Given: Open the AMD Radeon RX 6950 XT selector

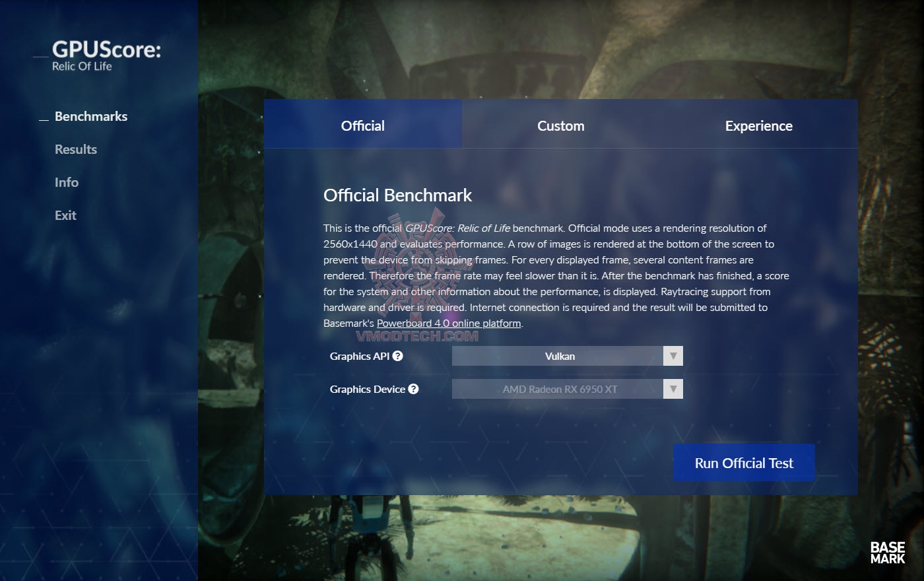Looking at the screenshot, I should pos(568,389).
